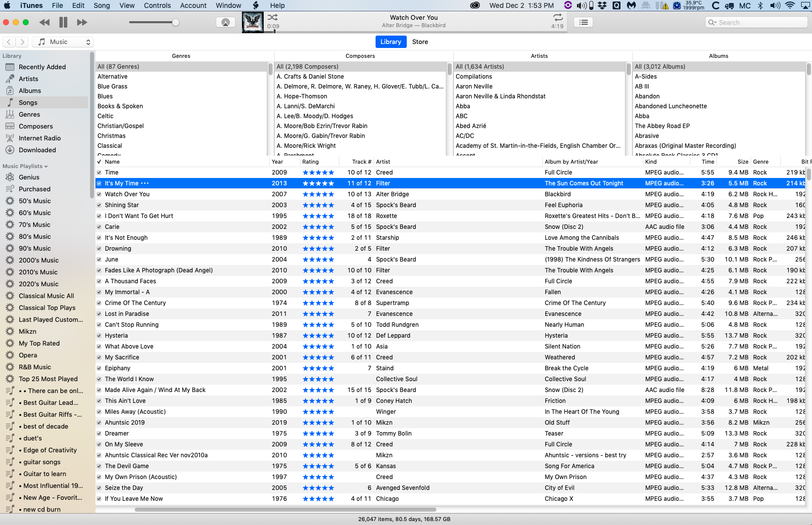812x525 pixels.
Task: Open Downloaded in sidebar
Action: pos(38,150)
